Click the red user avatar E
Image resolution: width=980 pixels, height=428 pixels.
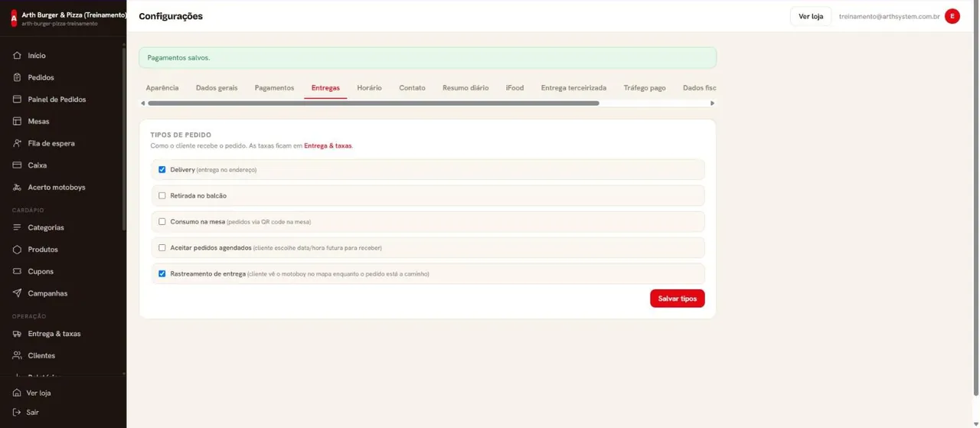tap(952, 16)
